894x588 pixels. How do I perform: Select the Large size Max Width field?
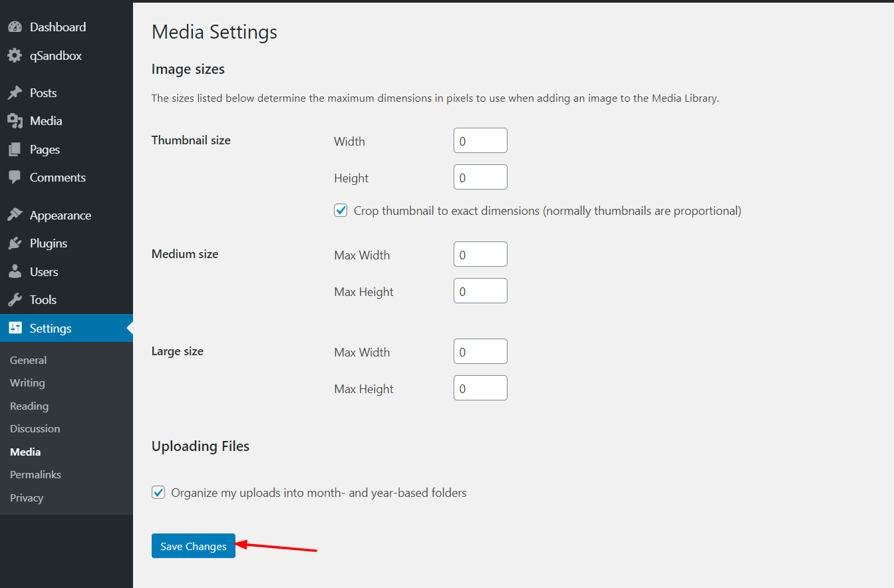480,352
